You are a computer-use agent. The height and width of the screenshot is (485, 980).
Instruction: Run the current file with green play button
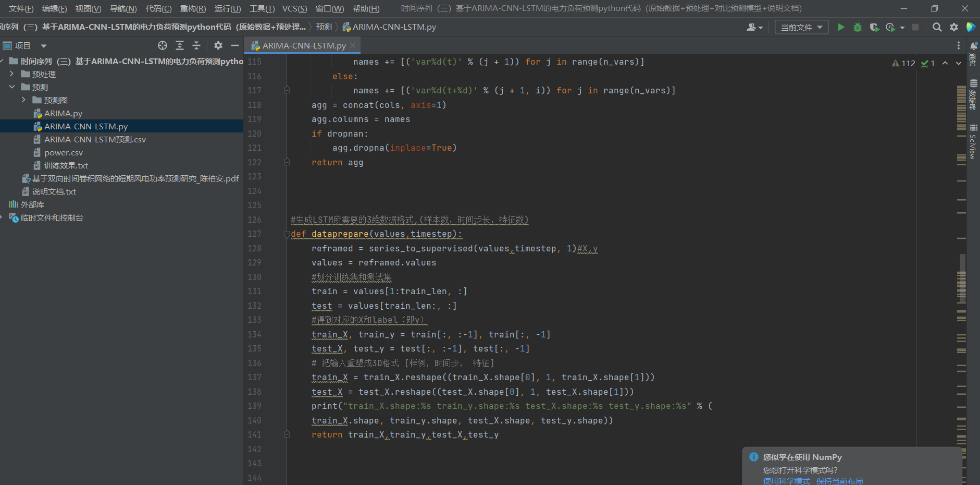tap(840, 27)
